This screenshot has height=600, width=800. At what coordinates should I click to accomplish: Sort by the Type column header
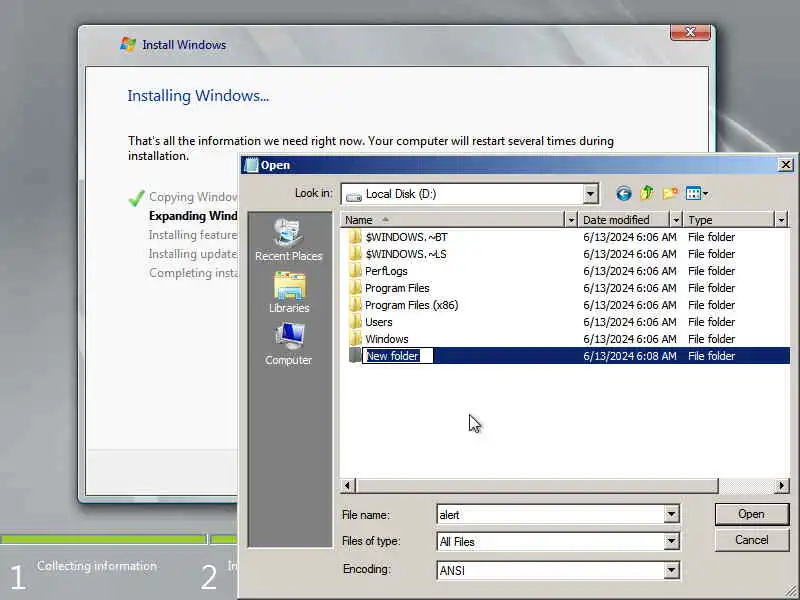pyautogui.click(x=729, y=220)
